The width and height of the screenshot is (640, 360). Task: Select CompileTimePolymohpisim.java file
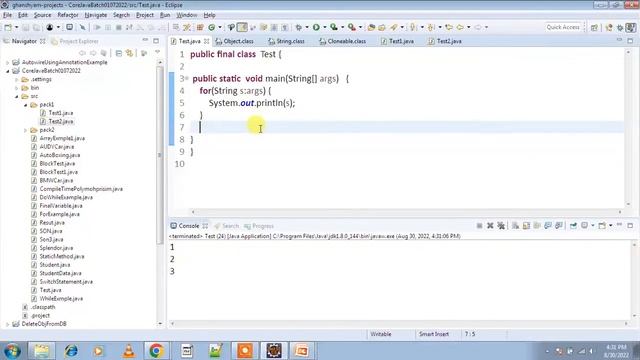click(77, 189)
